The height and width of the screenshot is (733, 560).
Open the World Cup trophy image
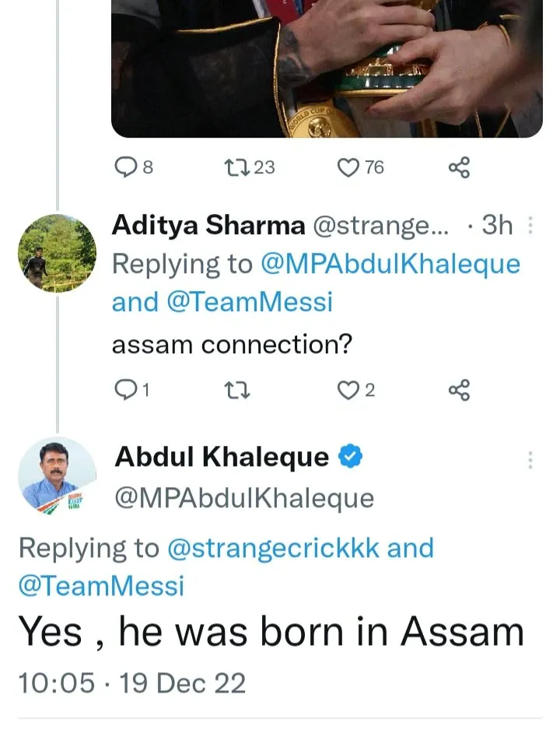327,68
